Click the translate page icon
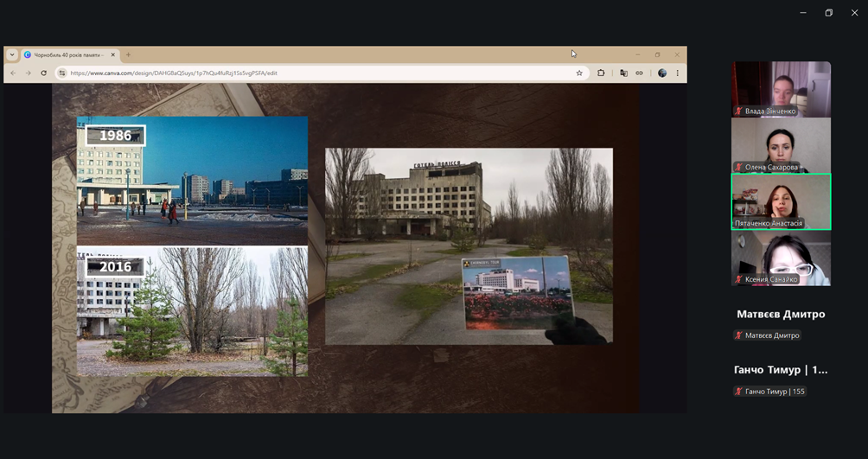This screenshot has width=868, height=459. (x=623, y=73)
